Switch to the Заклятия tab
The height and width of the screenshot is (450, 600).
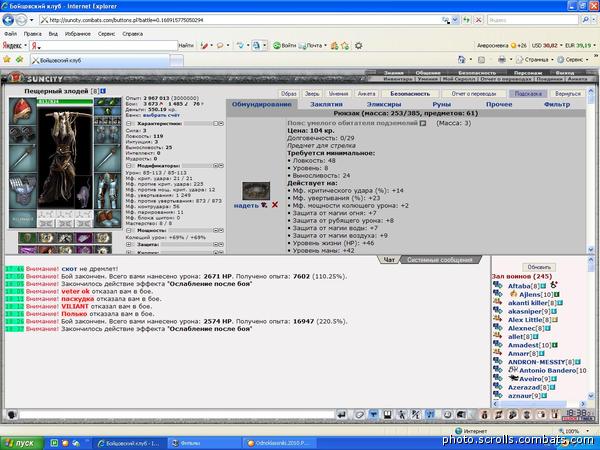[x=326, y=104]
